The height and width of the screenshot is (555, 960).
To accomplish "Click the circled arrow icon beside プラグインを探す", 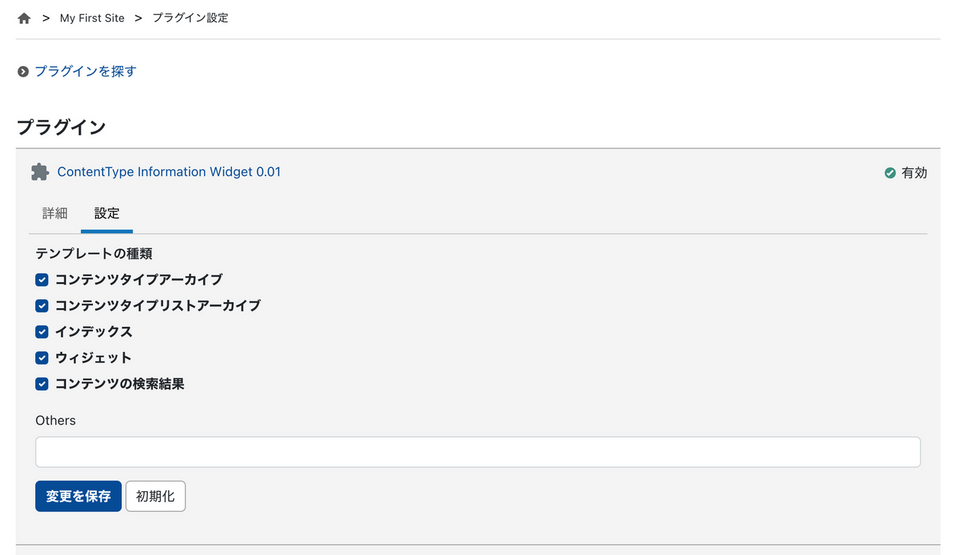I will [x=23, y=72].
